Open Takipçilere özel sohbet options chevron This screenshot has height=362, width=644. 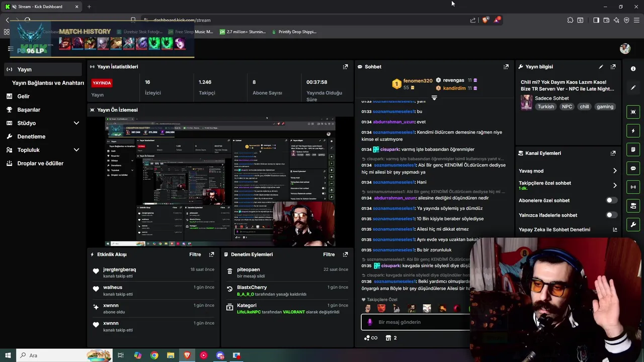tap(615, 186)
